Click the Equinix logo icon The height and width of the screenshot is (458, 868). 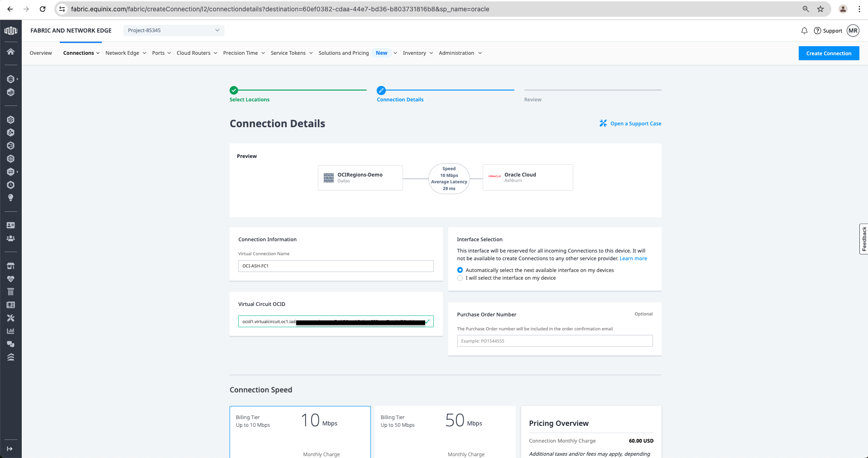pos(10,31)
